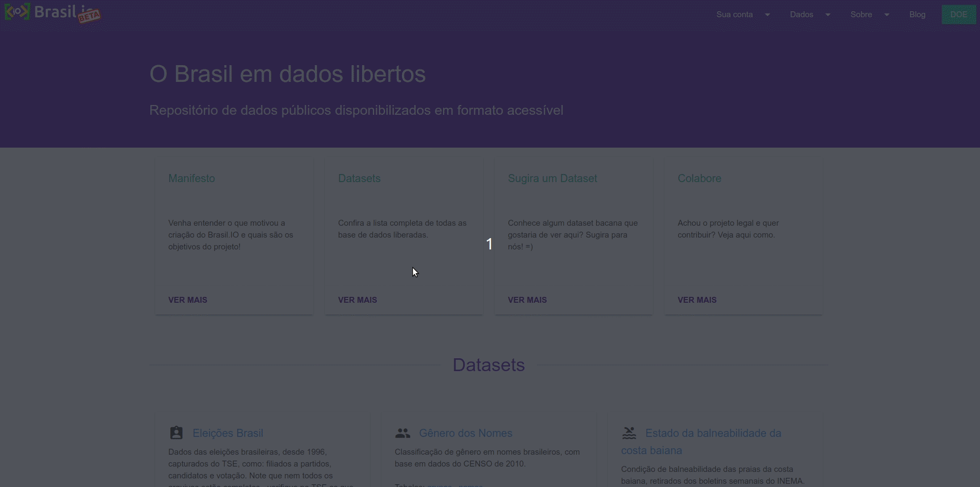Click VER MAIS under Sugira um Dataset

tap(527, 300)
